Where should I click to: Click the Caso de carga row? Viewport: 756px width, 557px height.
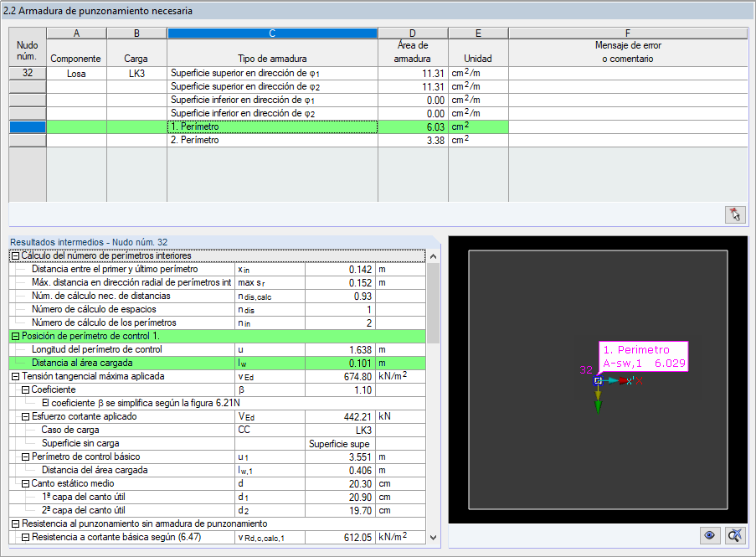coord(217,431)
